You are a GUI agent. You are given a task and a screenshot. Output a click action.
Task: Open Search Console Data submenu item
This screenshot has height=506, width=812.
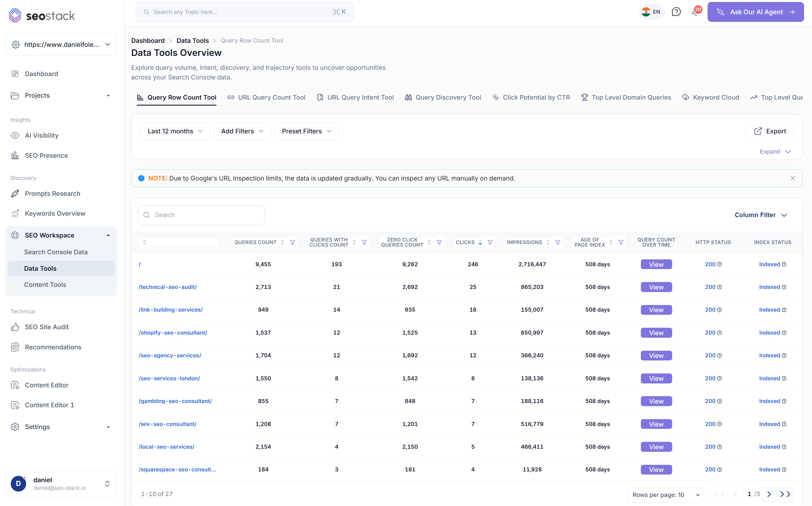[56, 252]
